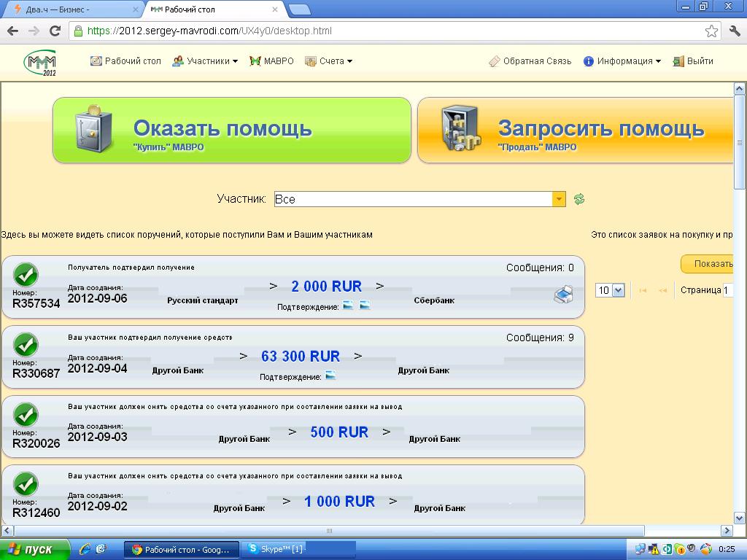
Task: Close the Рабочий стол browser tab
Action: point(275,9)
